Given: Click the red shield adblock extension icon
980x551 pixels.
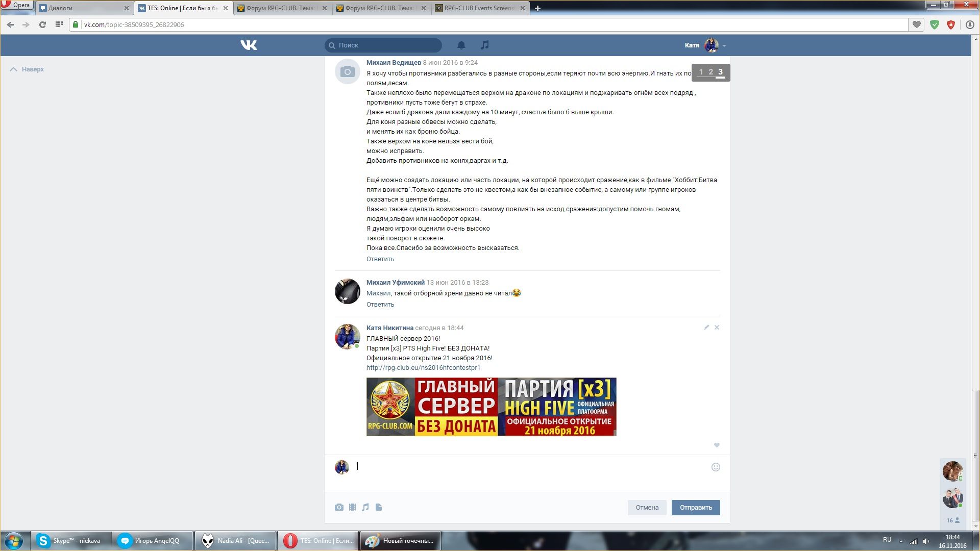Looking at the screenshot, I should pos(951,24).
